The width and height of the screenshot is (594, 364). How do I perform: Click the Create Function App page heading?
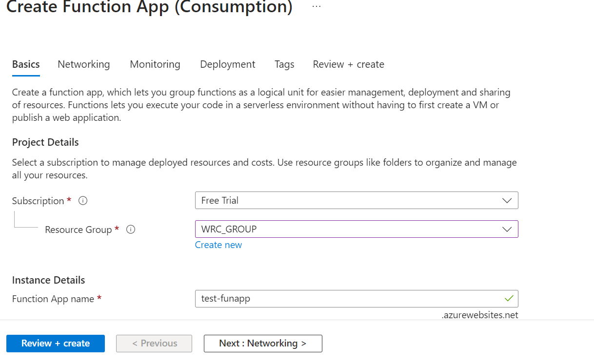tap(149, 7)
